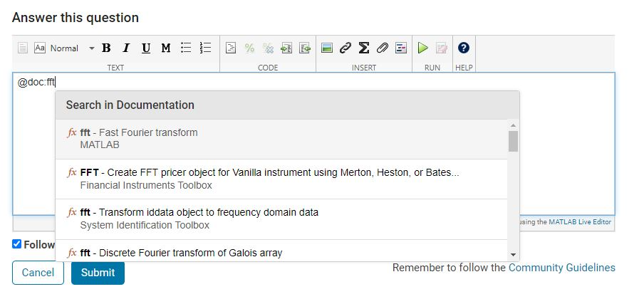Insert a hyperlink
Viewport: 644px width, 304px height.
click(346, 48)
